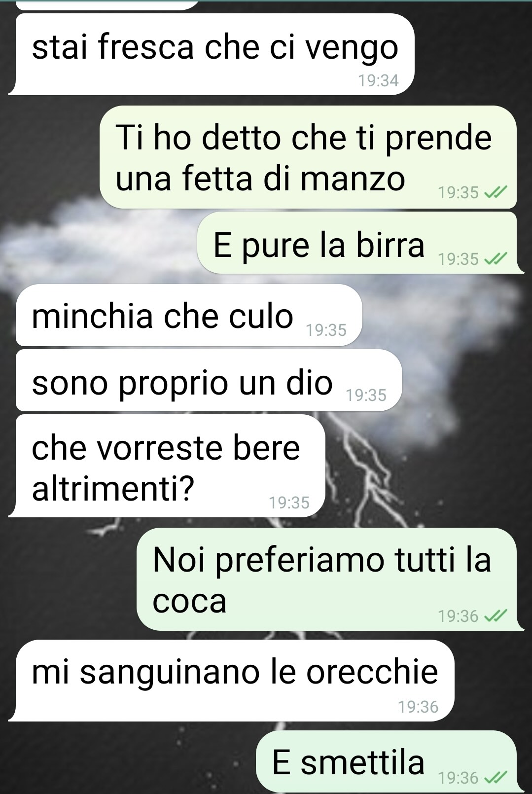The image size is (532, 794).
Task: Tap the 19:36 timestamp under 'mi sanguinano le orecchie'
Action: pos(418,707)
